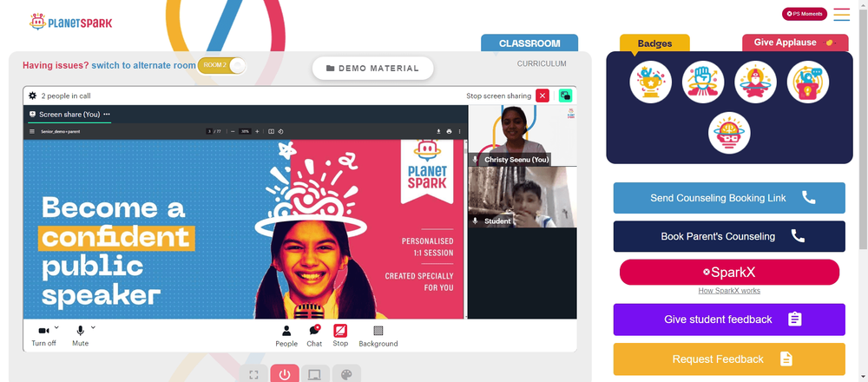Click the PDF zoom percentage field
The width and height of the screenshot is (868, 382).
tap(245, 131)
